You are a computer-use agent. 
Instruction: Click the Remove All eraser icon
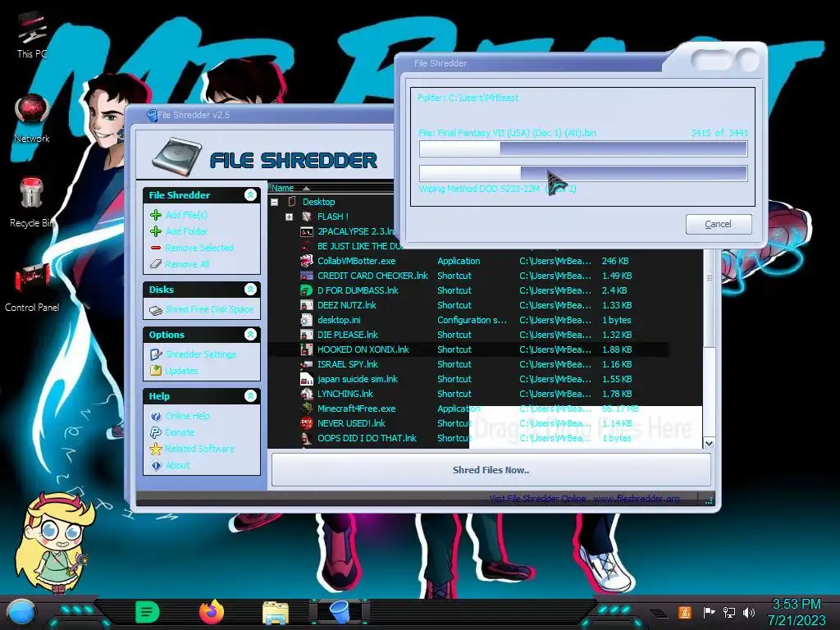coord(156,264)
